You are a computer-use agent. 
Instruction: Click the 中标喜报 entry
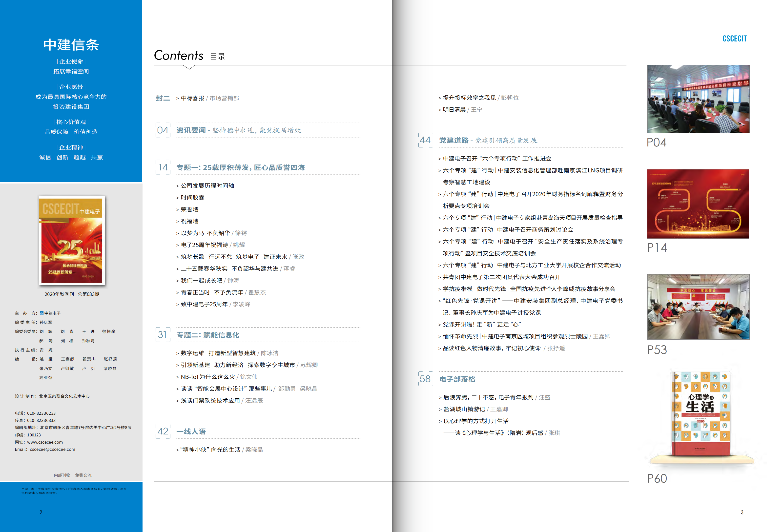pyautogui.click(x=207, y=98)
